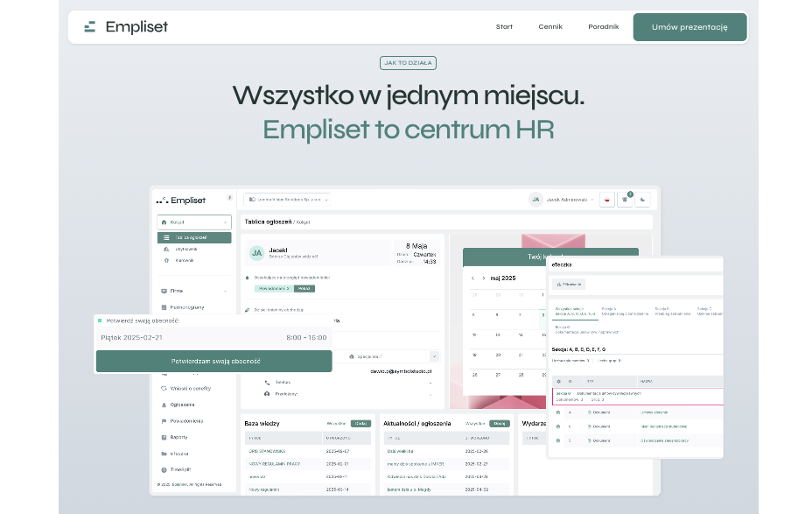The height and width of the screenshot is (514, 812).
Task: Open the Cennik page in the navigation
Action: click(x=550, y=27)
